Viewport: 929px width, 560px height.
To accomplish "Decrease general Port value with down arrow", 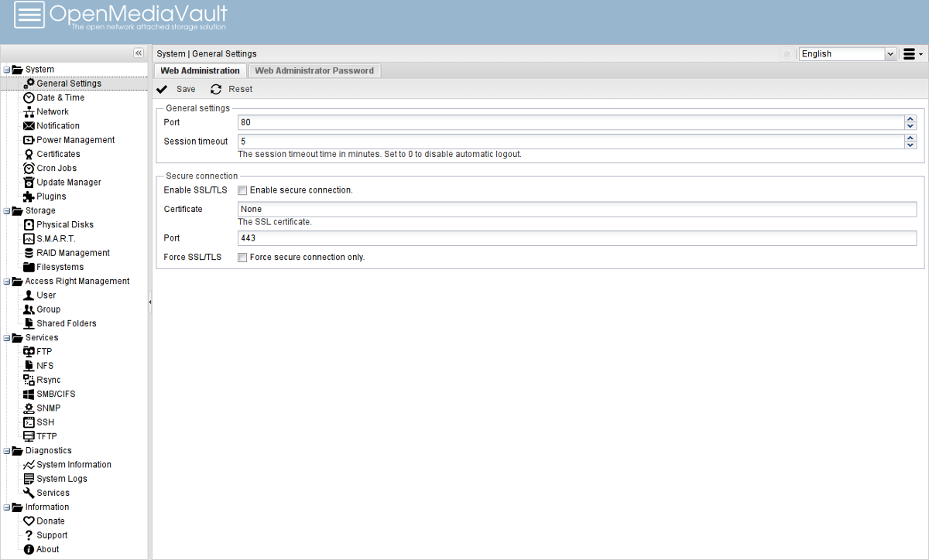I will pyautogui.click(x=910, y=125).
